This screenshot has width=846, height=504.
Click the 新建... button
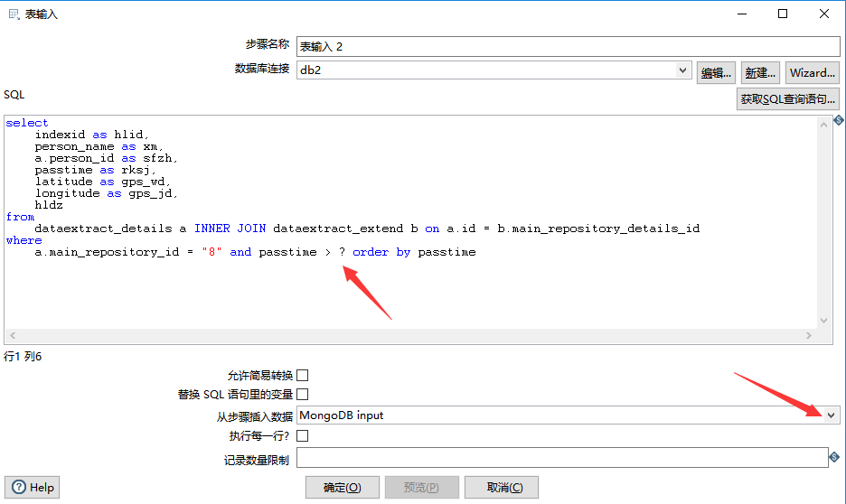coord(760,73)
